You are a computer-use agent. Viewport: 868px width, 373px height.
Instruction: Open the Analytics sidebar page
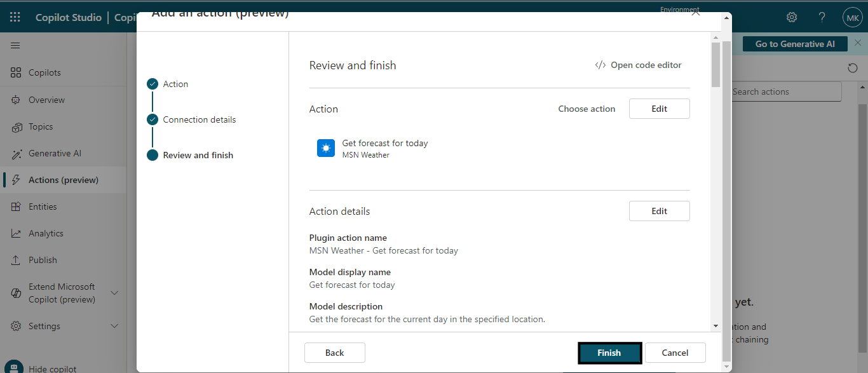(x=46, y=233)
